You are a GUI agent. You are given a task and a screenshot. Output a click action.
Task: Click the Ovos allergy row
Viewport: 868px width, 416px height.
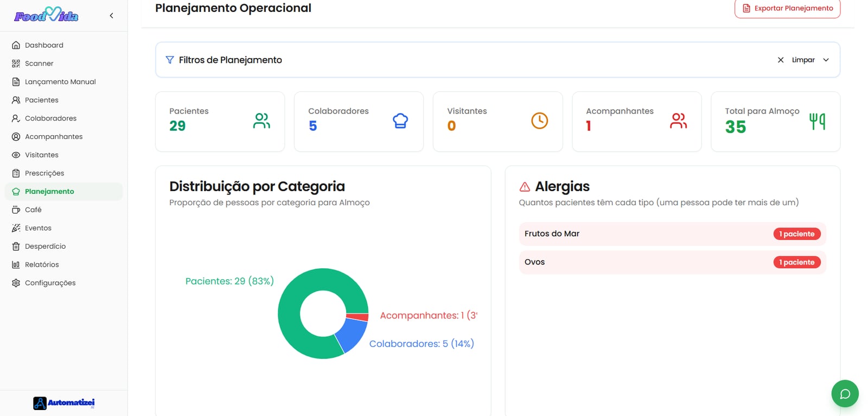tap(672, 262)
